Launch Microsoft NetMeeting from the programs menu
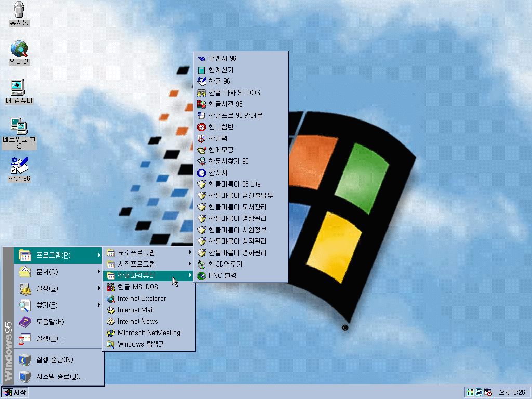The image size is (532, 399). 149,333
